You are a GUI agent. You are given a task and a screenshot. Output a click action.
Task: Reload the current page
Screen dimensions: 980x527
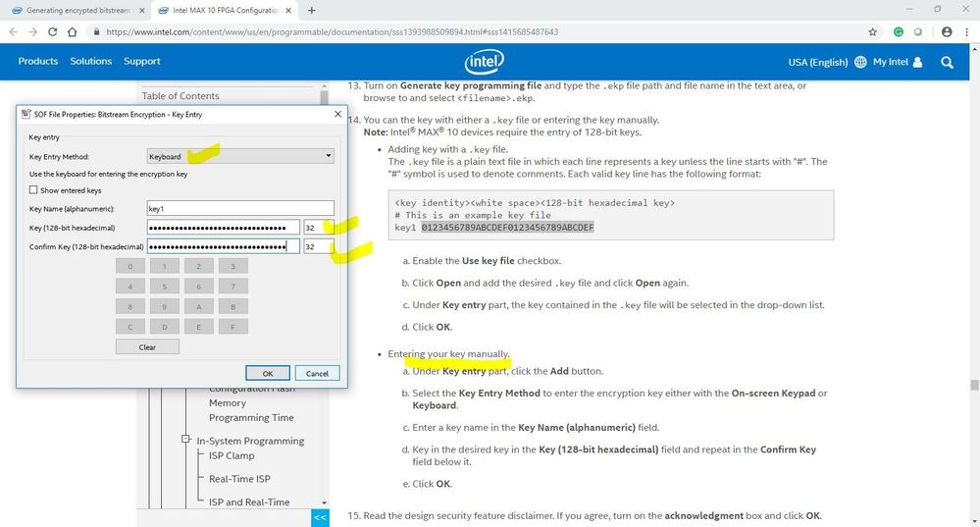53,31
